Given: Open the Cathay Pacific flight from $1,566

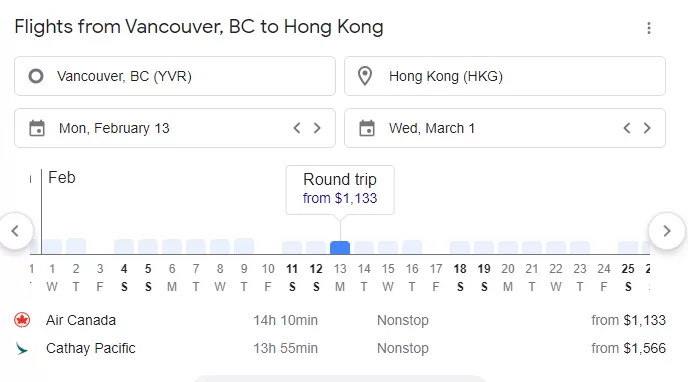Looking at the screenshot, I should coord(340,348).
